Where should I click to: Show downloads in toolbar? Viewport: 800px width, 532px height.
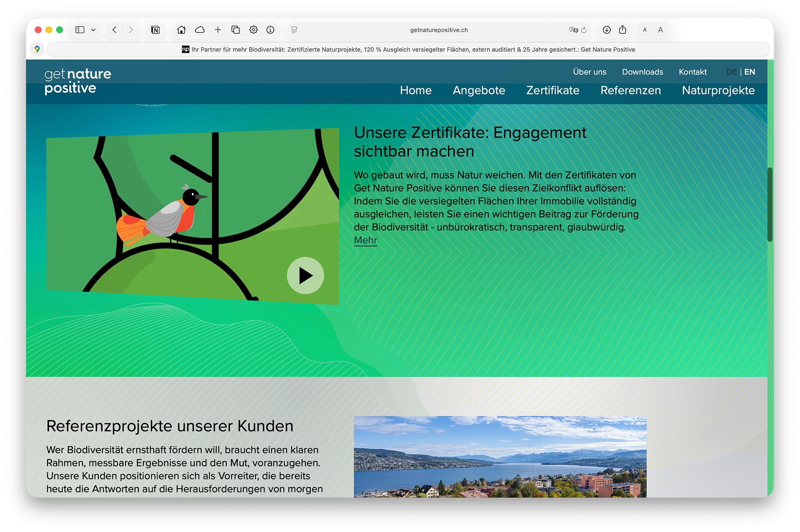[607, 30]
